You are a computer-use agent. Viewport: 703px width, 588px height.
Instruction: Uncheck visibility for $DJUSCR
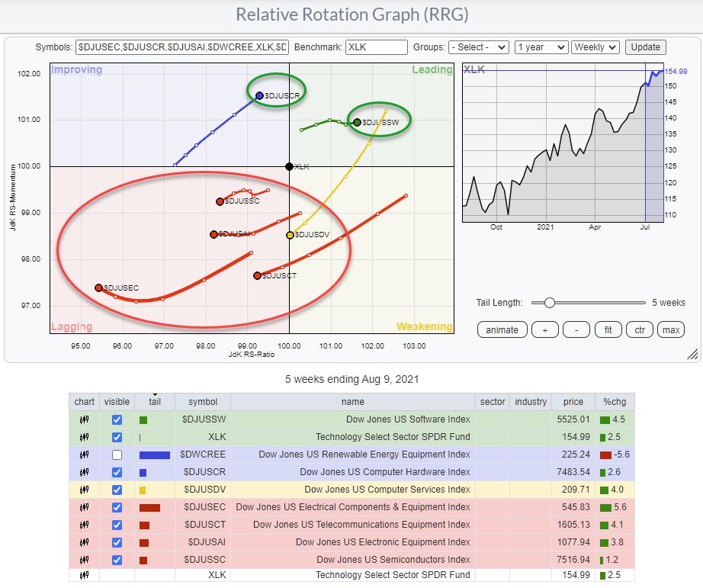pyautogui.click(x=117, y=472)
